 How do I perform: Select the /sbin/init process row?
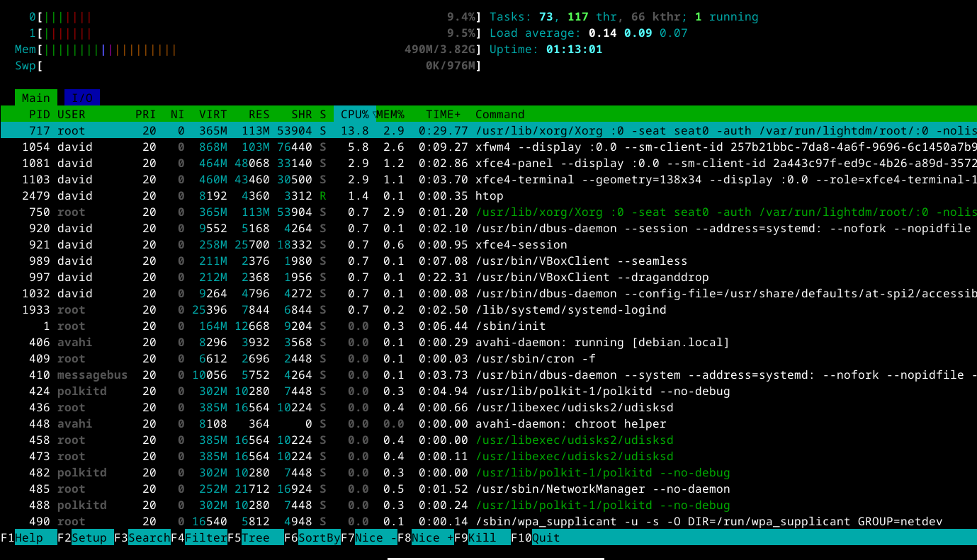tap(488, 326)
